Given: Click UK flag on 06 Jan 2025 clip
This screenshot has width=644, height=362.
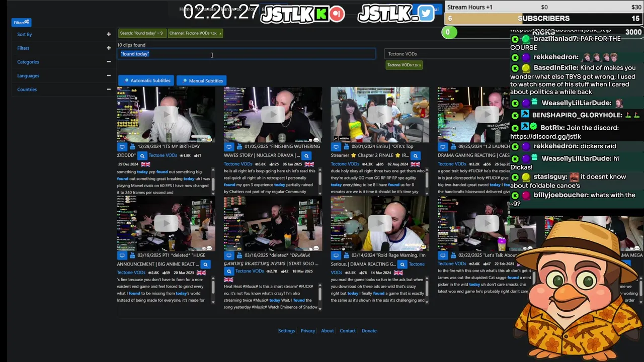Looking at the screenshot, I should tap(309, 164).
